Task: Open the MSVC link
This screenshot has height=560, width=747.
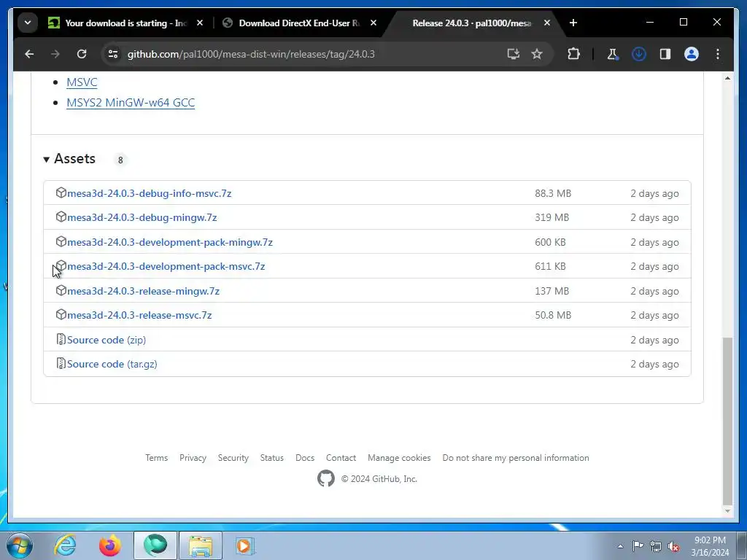Action: tap(82, 82)
